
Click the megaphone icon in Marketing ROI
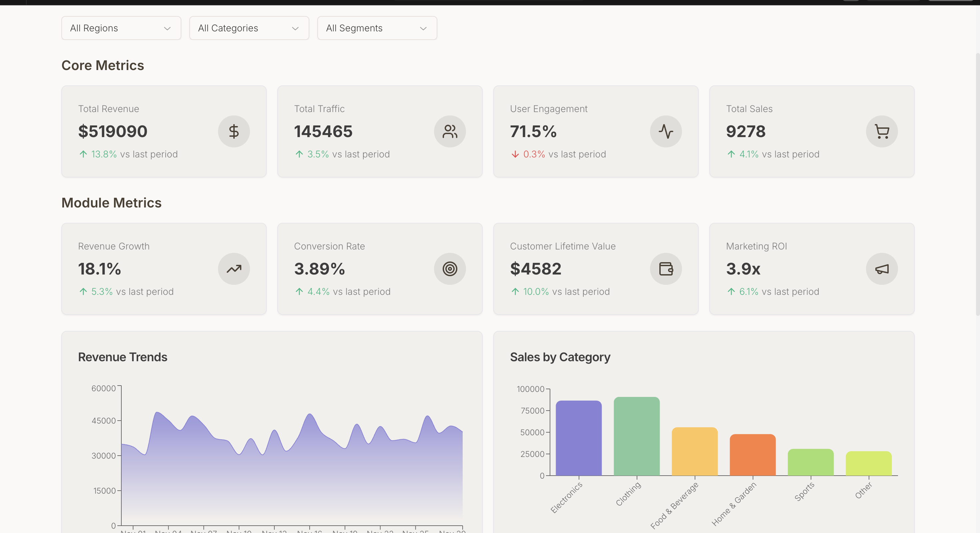[x=881, y=269]
